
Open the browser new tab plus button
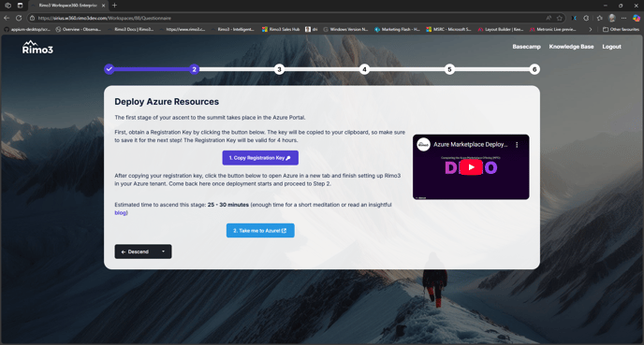114,6
